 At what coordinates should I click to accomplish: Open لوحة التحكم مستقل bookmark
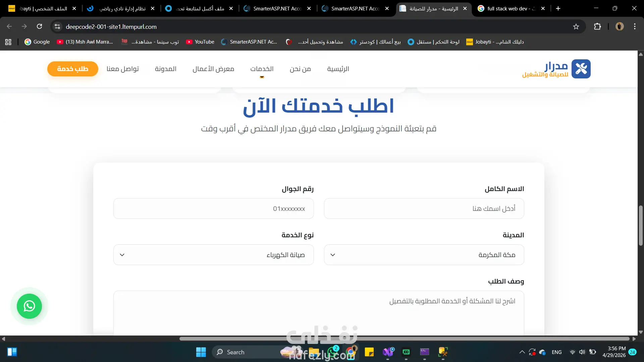click(x=433, y=42)
